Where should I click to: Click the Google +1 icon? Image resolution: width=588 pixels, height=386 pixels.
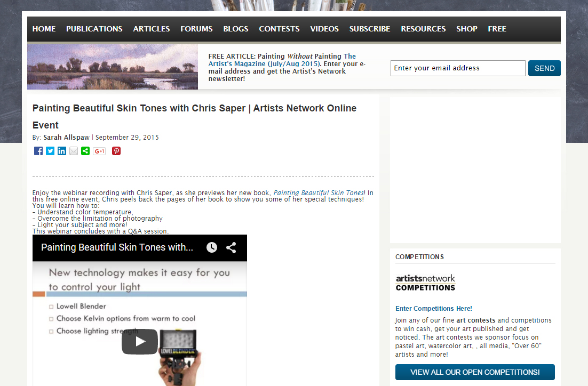tap(99, 151)
